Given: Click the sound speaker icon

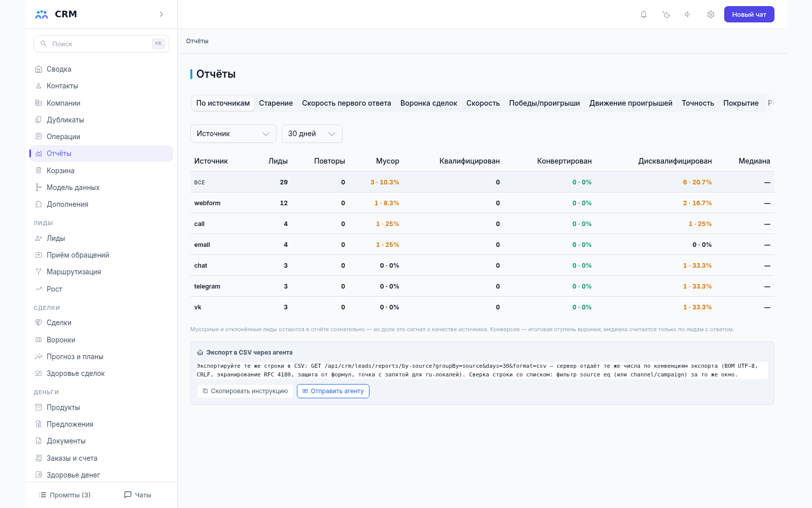Looking at the screenshot, I should tap(688, 14).
